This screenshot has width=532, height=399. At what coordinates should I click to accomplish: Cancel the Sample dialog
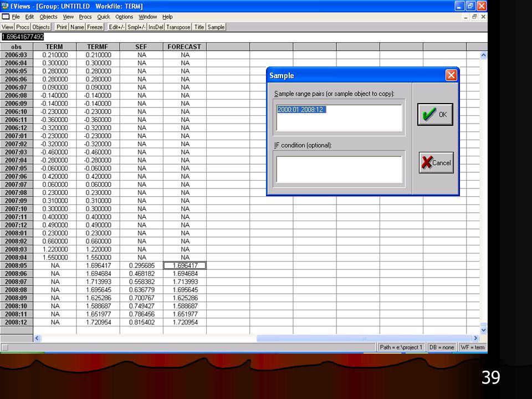(436, 162)
